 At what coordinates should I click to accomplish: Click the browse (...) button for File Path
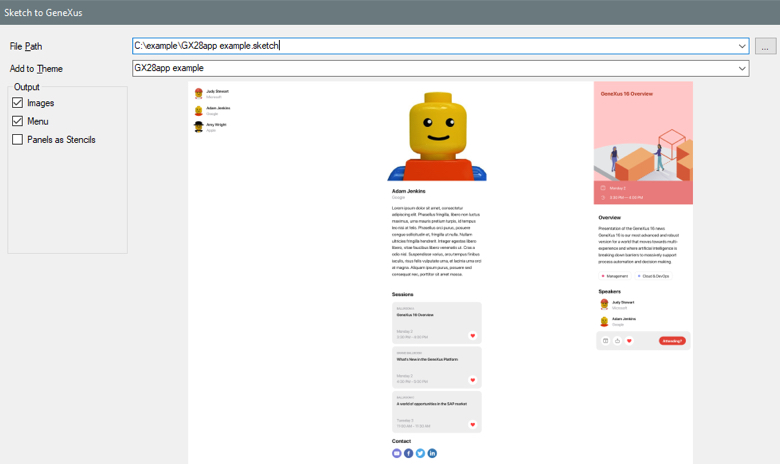(765, 46)
